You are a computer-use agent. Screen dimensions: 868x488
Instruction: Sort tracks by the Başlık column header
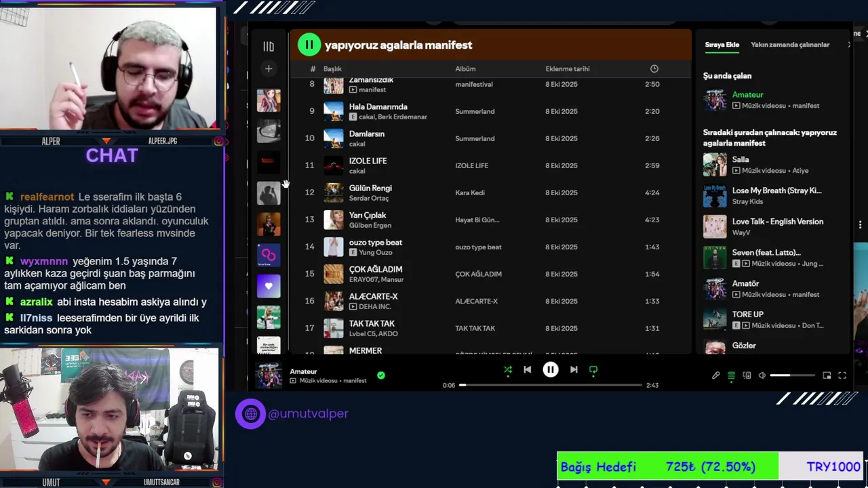pyautogui.click(x=332, y=68)
